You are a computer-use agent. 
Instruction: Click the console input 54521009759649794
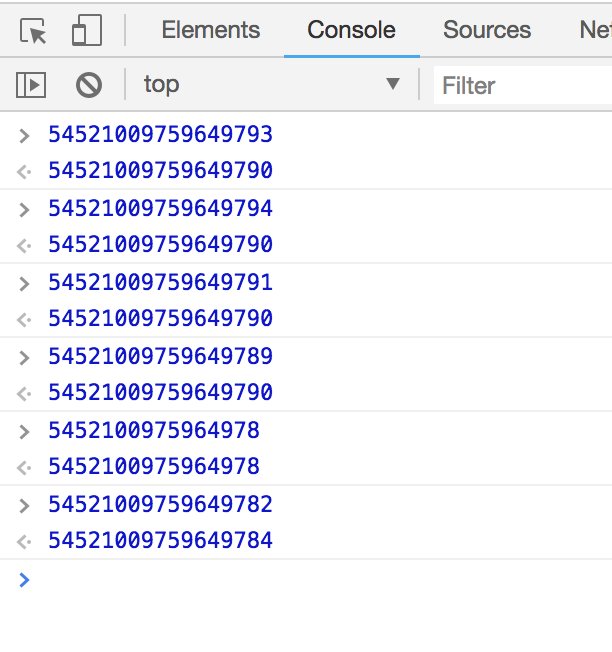click(x=160, y=208)
